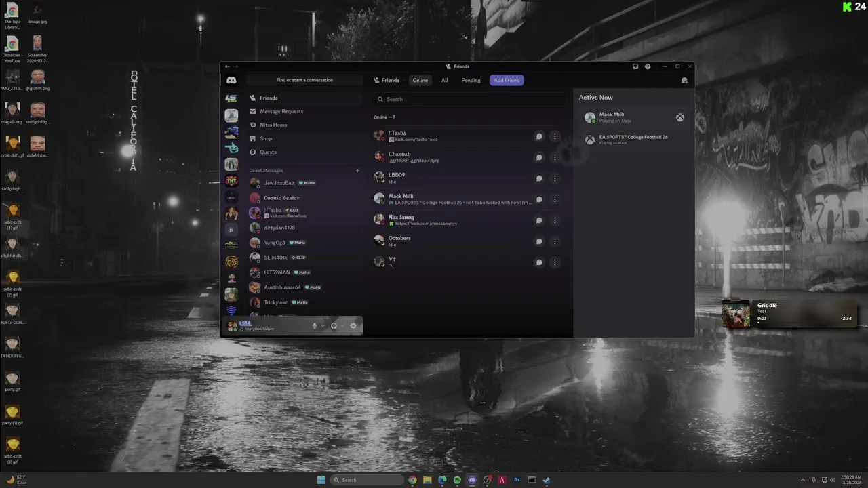Select Friends in the left sidebar
Screen dimensions: 868x488
[304, 98]
